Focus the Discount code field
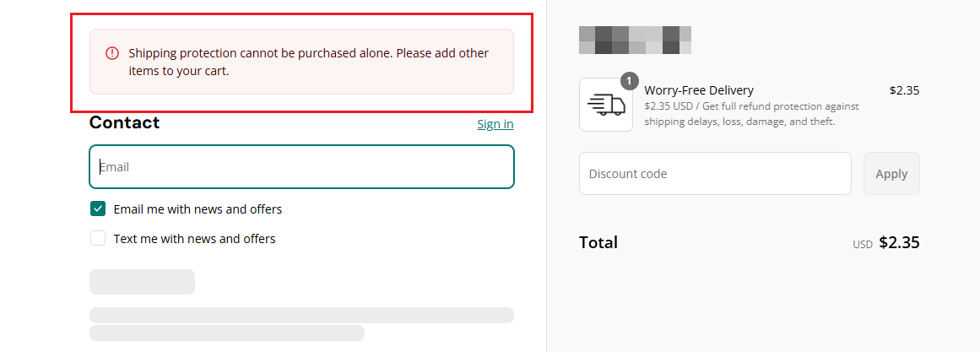This screenshot has width=980, height=352. click(715, 173)
